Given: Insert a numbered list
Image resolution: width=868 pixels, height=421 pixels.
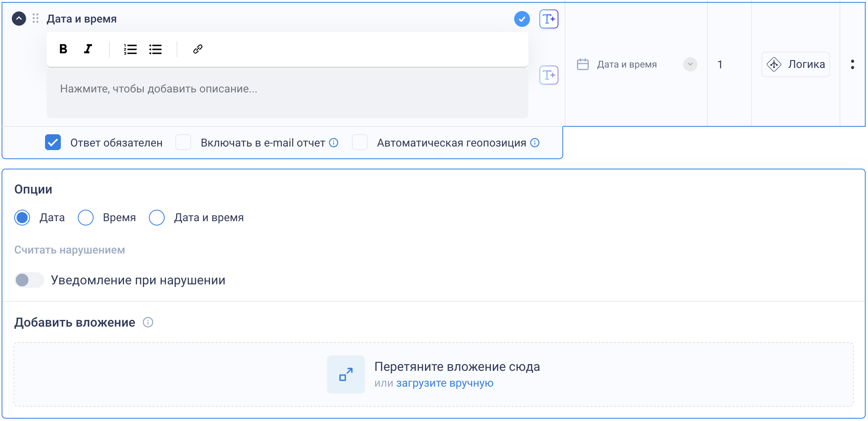Looking at the screenshot, I should point(130,49).
